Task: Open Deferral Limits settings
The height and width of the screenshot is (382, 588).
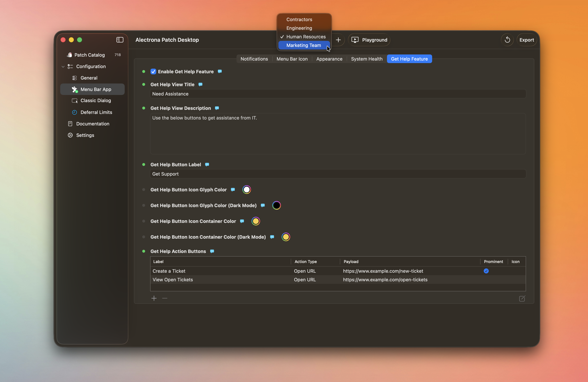Action: click(92, 112)
